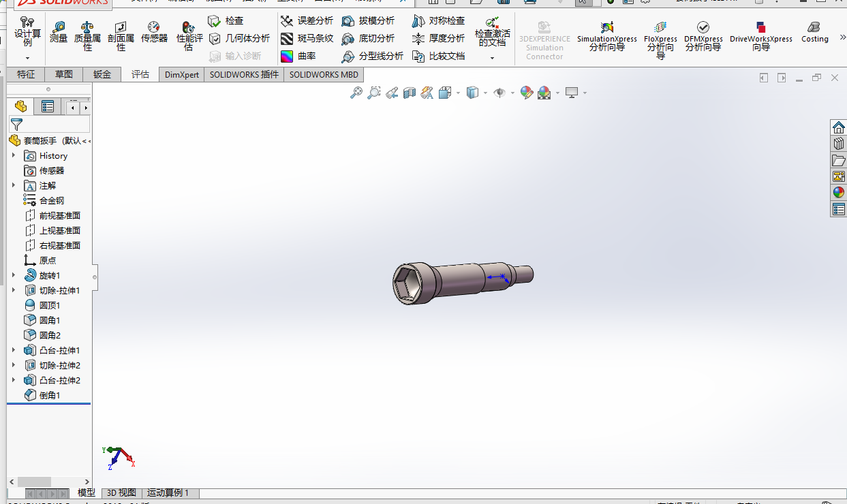Expand the 切除-拉伸1 feature
Screen dimensions: 847x504
[14, 290]
